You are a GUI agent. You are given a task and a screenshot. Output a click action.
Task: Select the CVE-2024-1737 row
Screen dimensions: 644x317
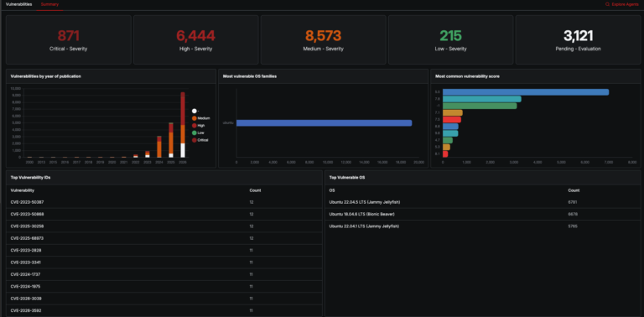point(164,274)
